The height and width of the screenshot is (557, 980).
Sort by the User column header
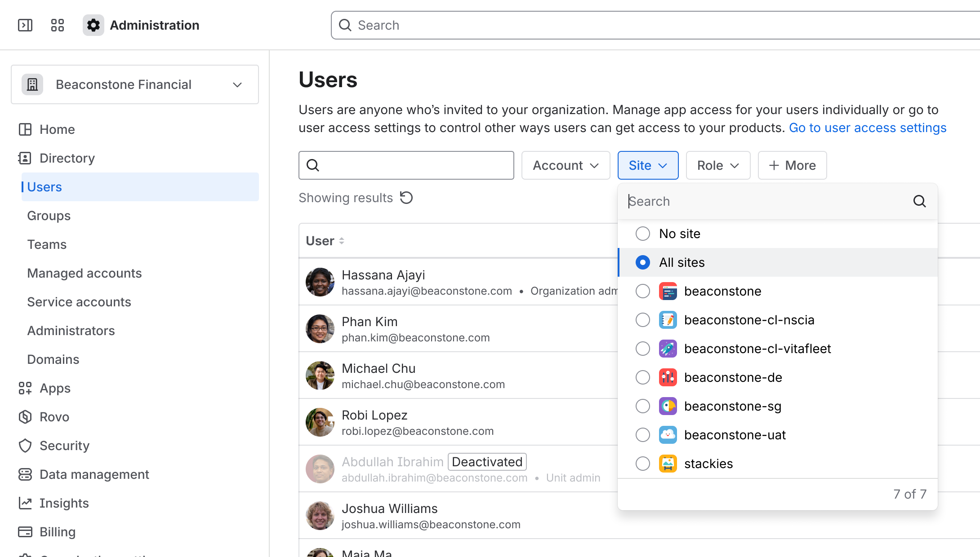click(x=325, y=241)
